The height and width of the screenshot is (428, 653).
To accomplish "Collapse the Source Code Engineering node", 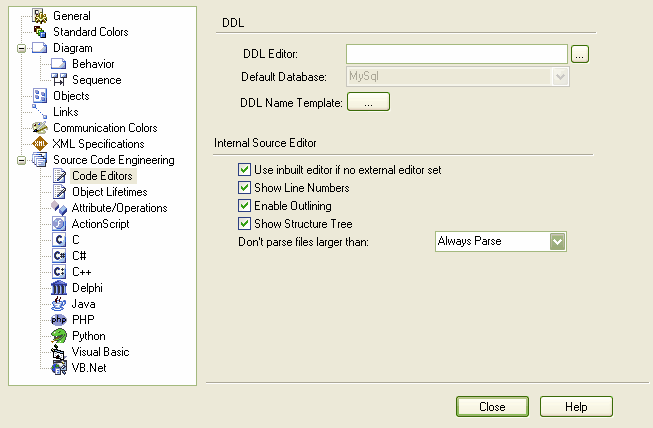I will pos(21,160).
